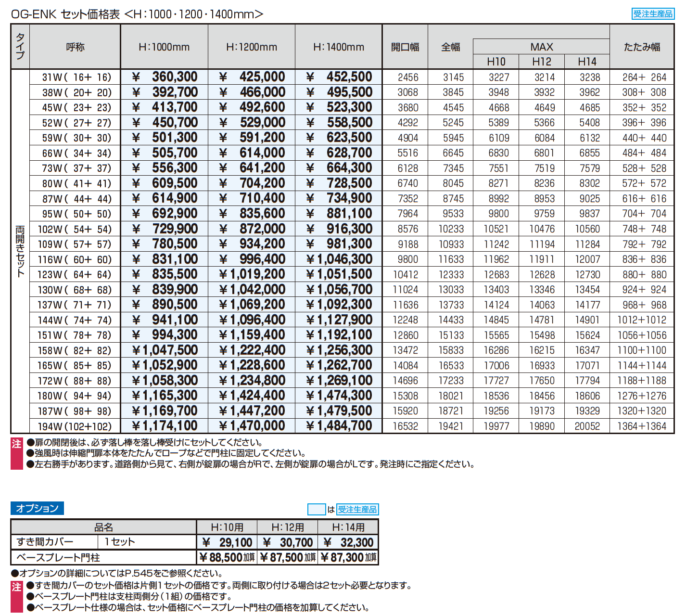The height and width of the screenshot is (616, 686).
Task: Select row name "158W( 82+ 82)"
Action: click(75, 351)
